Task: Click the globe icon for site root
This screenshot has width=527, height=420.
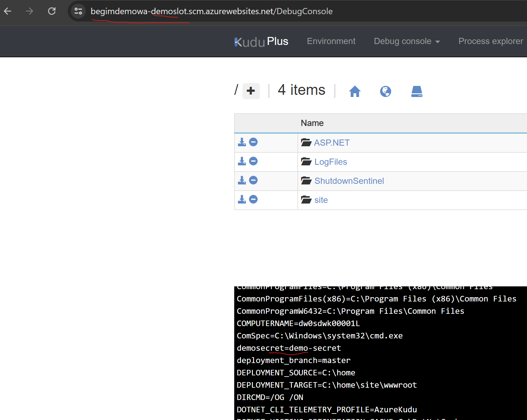Action: (x=386, y=91)
